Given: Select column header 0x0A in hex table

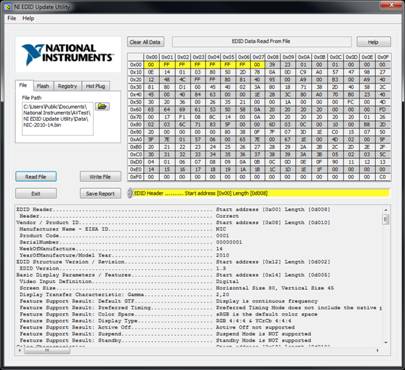Looking at the screenshot, I should coord(303,57).
